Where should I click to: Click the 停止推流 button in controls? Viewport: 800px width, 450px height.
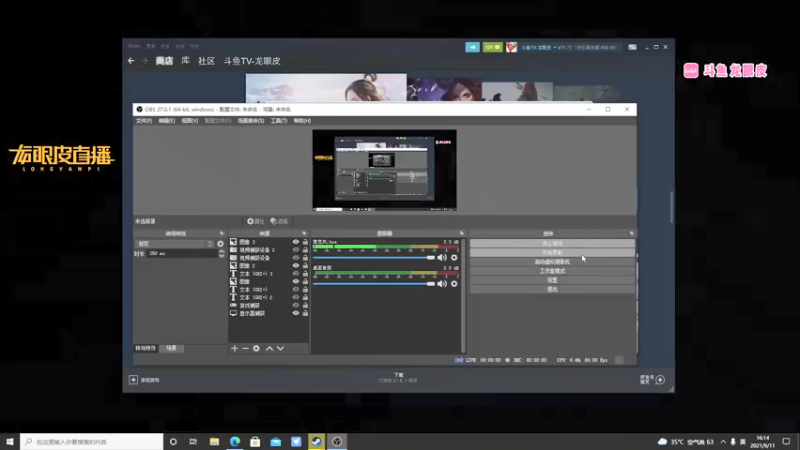(x=552, y=243)
